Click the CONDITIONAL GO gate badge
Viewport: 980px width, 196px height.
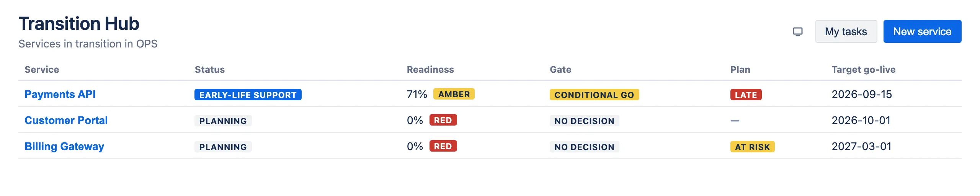(x=594, y=95)
